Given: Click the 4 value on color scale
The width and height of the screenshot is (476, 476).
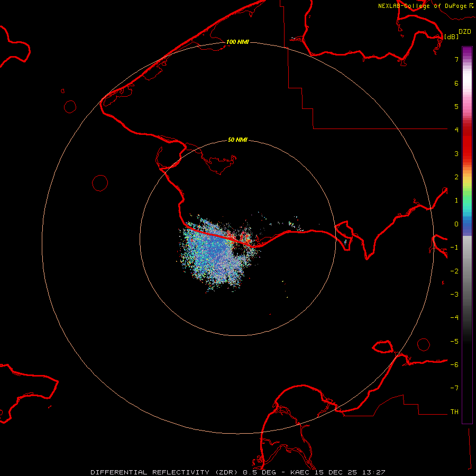Looking at the screenshot, I should point(456,130).
